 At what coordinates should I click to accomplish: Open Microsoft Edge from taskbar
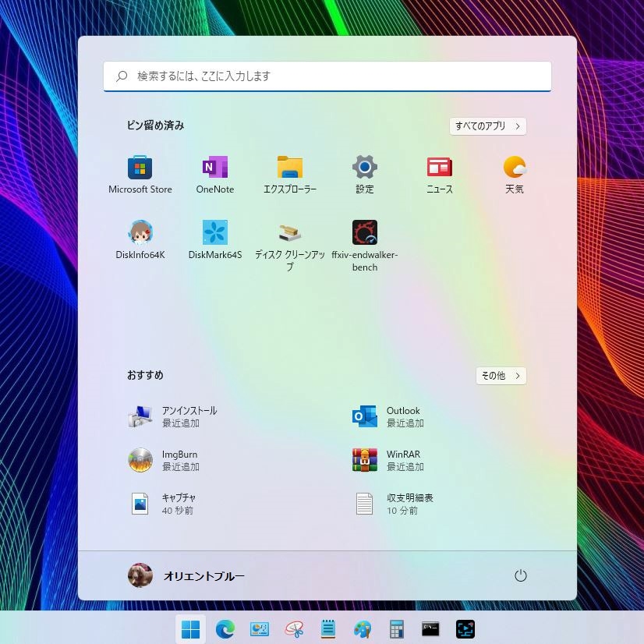(225, 629)
